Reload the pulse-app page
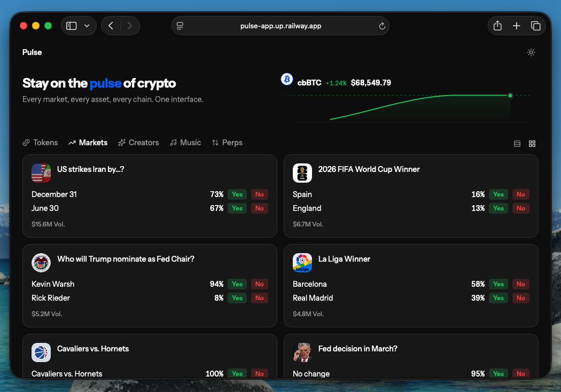 [x=382, y=26]
